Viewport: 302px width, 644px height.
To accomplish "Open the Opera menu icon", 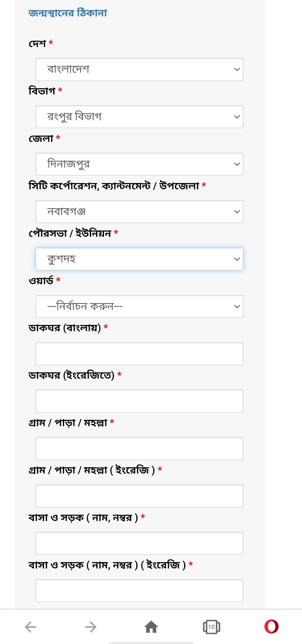I will [271, 627].
